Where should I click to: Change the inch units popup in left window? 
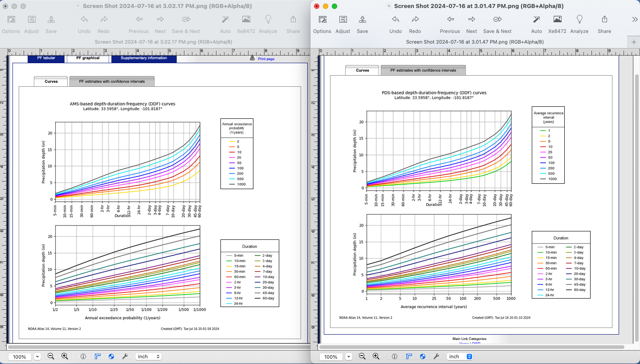(148, 356)
